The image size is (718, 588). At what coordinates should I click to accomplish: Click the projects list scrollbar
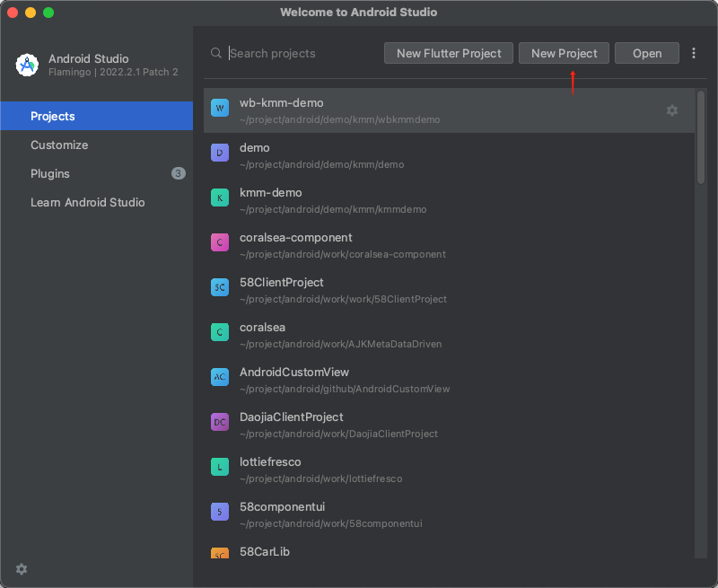coord(701,137)
